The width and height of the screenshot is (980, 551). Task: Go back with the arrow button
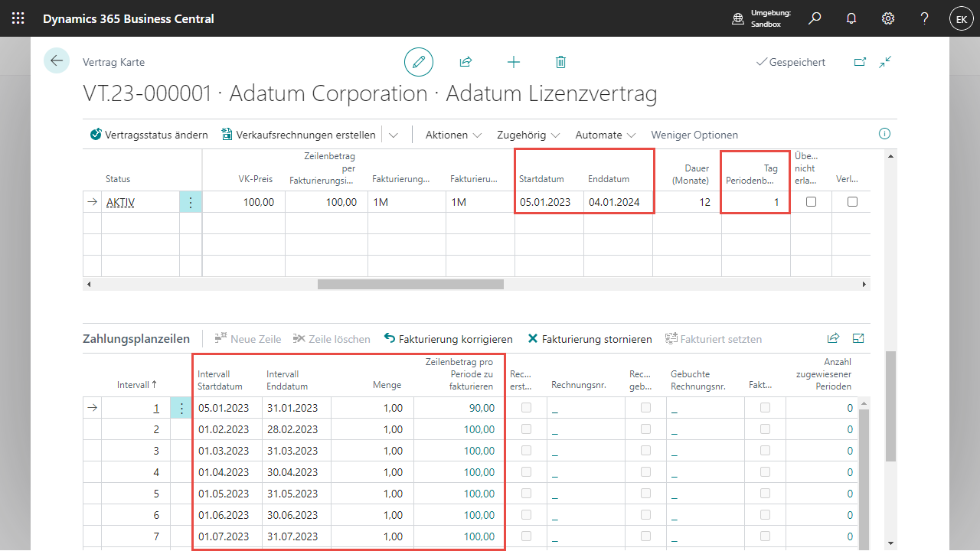57,60
